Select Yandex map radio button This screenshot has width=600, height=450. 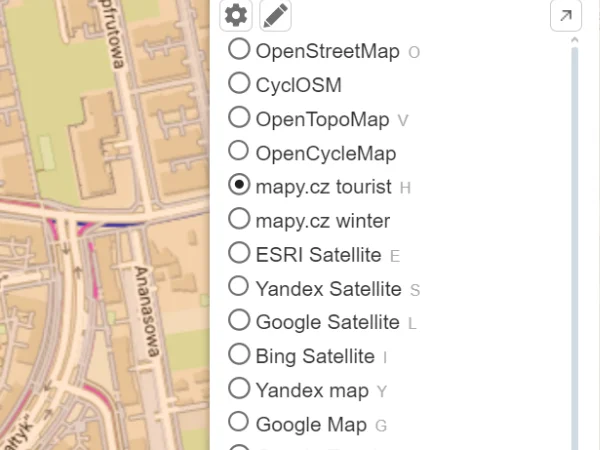[239, 388]
